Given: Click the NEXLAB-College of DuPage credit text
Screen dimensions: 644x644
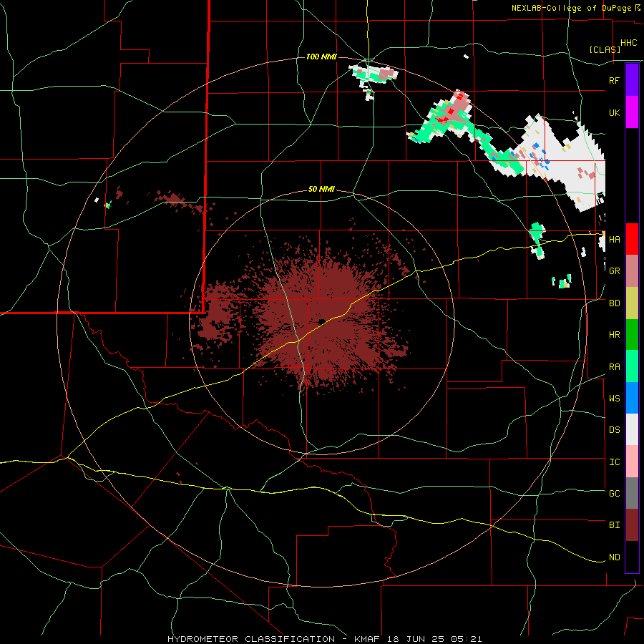Looking at the screenshot, I should [x=572, y=8].
